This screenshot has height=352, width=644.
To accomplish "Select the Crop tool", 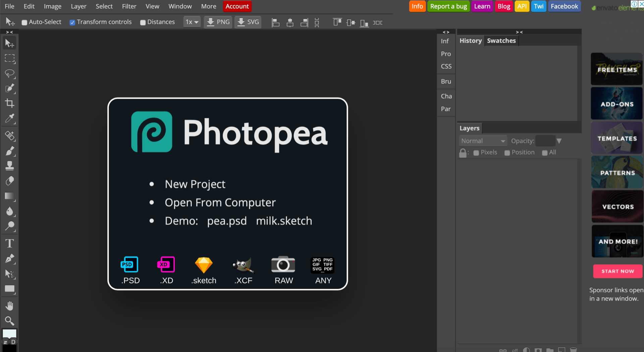I will (x=10, y=103).
